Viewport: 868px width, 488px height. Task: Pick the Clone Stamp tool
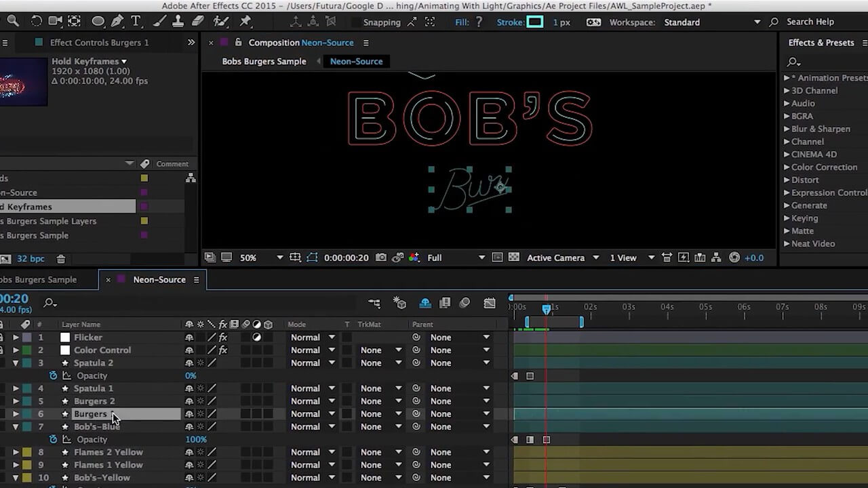click(178, 22)
